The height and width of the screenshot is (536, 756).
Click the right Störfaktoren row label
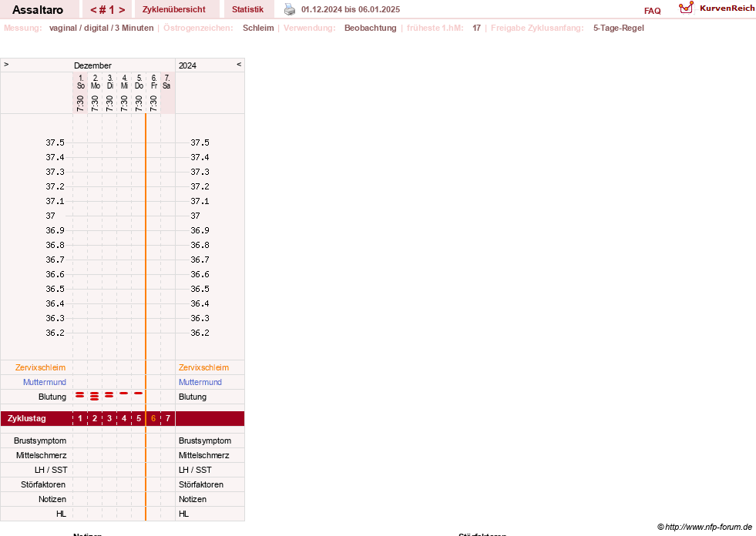point(201,484)
